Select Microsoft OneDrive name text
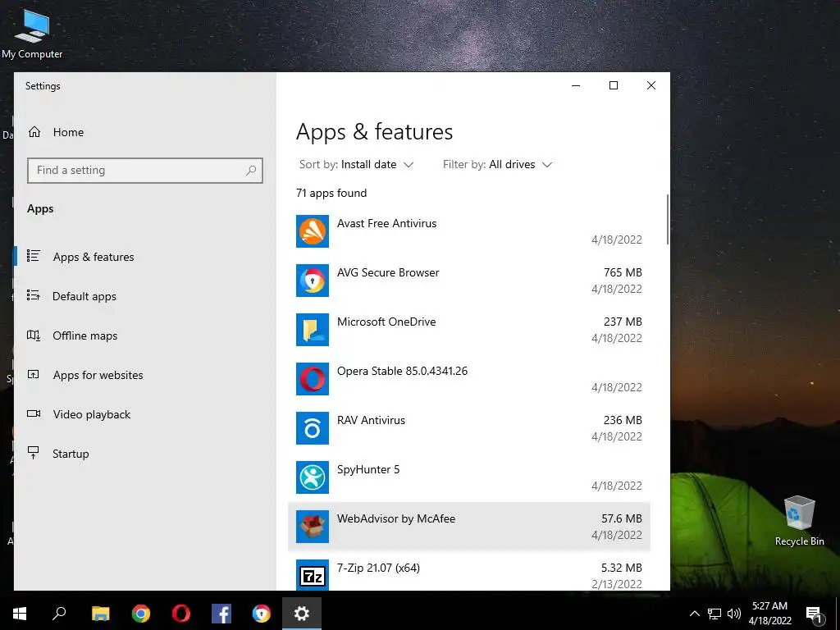Screen dimensions: 840x630 [x=386, y=322]
